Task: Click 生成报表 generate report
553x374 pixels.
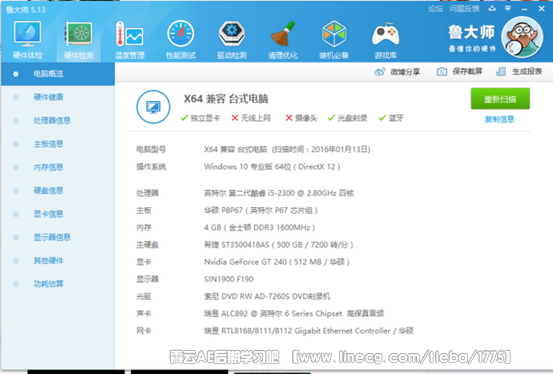Action: point(519,72)
